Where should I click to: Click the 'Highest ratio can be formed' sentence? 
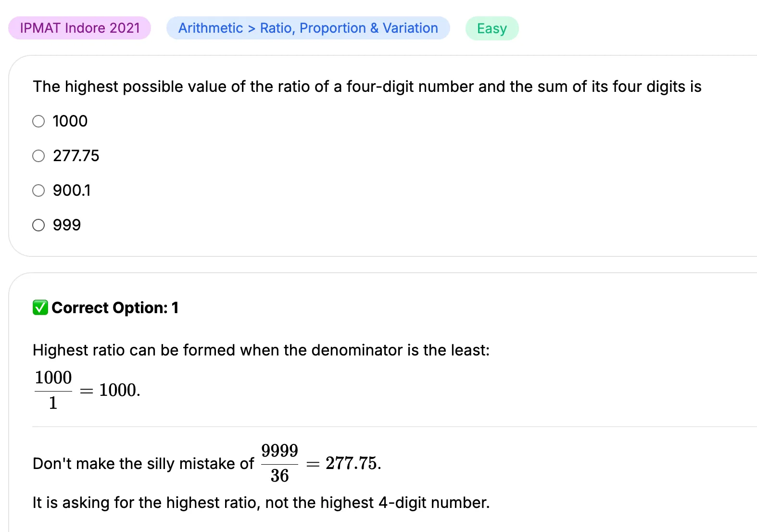(x=261, y=350)
